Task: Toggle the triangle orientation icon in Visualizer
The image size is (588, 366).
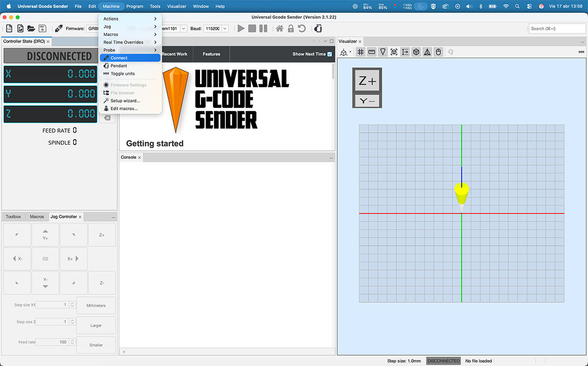Action: [x=427, y=52]
